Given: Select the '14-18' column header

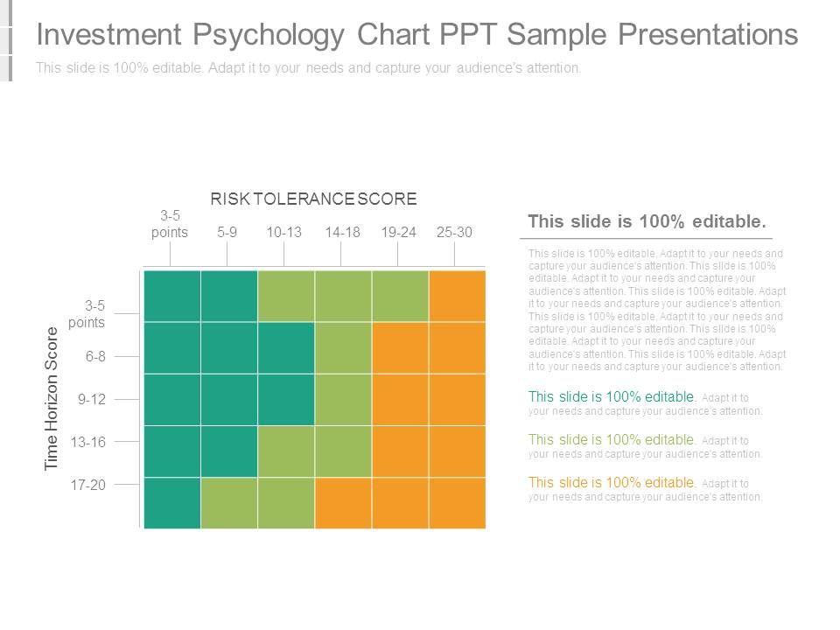Looking at the screenshot, I should (x=342, y=232).
